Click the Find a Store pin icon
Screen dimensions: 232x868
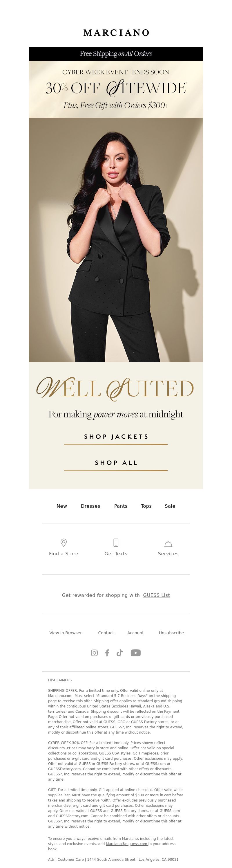click(x=63, y=543)
